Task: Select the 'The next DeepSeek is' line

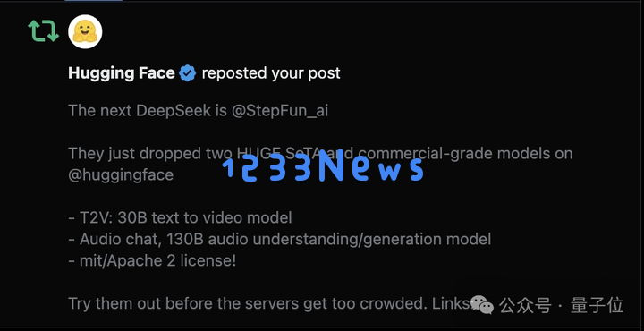Action: pos(148,110)
